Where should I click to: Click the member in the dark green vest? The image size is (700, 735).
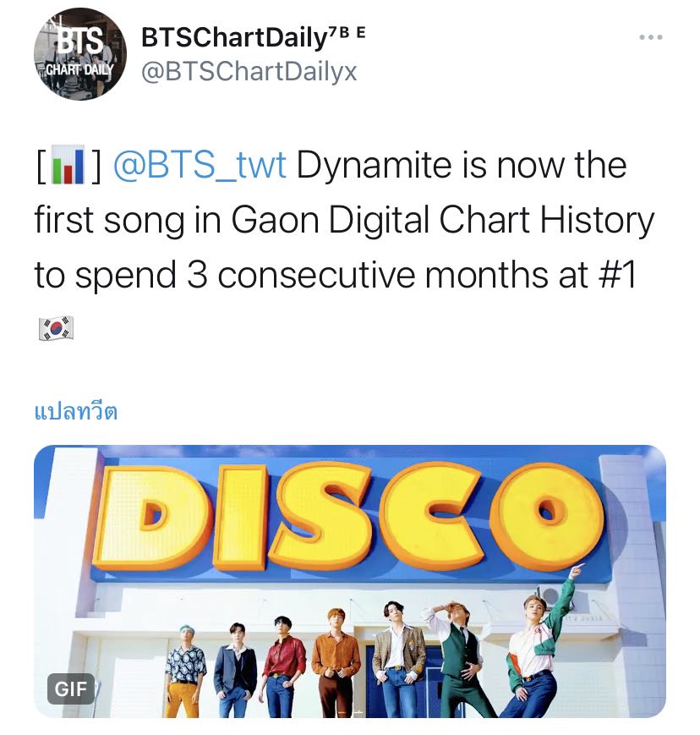(459, 660)
